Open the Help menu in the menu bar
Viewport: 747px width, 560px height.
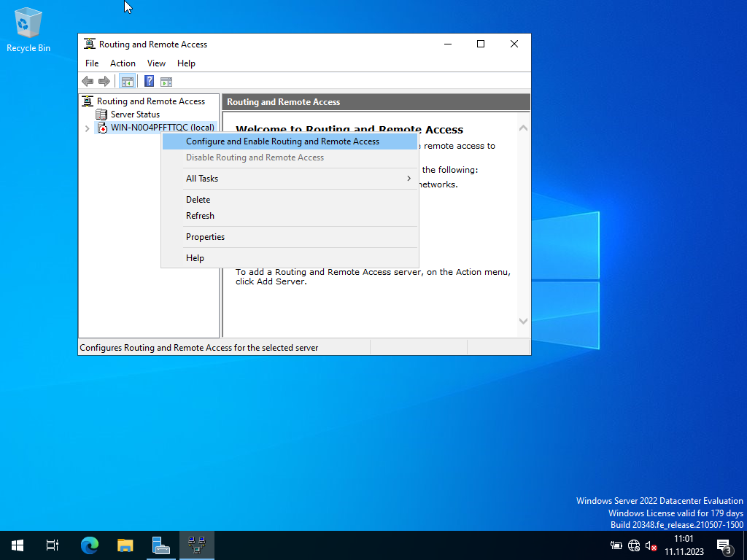tap(186, 63)
